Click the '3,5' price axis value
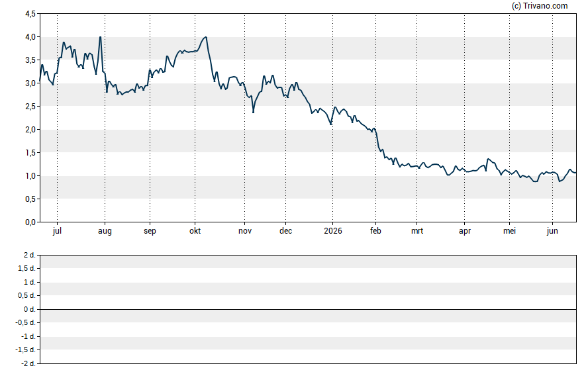 (x=30, y=60)
